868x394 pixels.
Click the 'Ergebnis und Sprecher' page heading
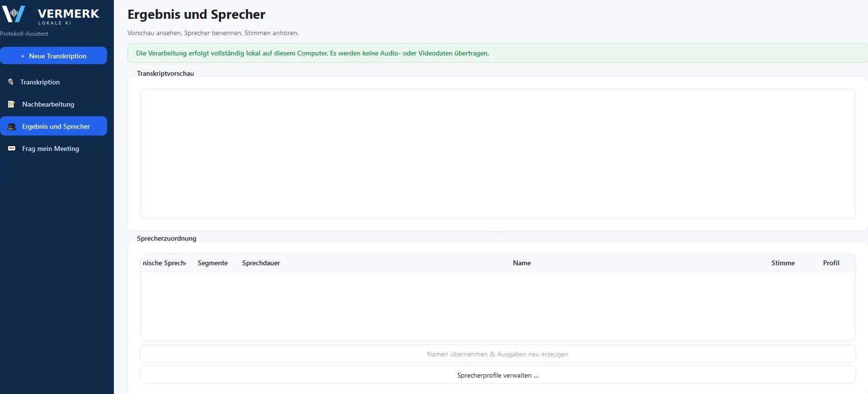196,14
